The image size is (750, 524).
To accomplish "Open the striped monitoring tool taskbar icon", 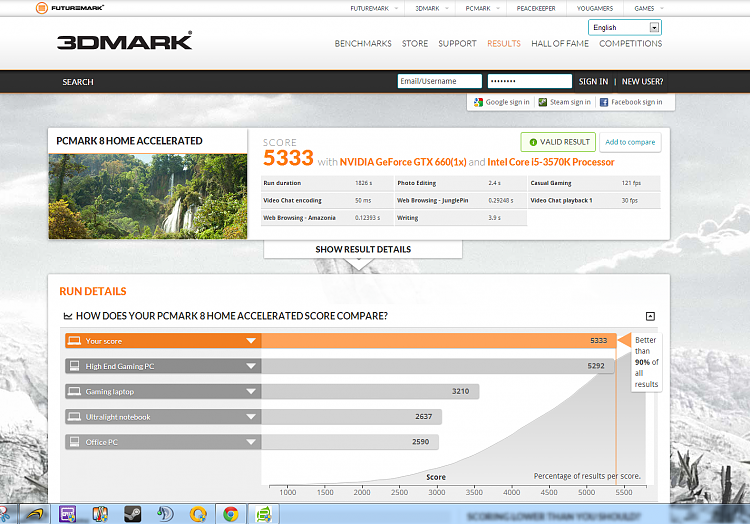I will 100,514.
